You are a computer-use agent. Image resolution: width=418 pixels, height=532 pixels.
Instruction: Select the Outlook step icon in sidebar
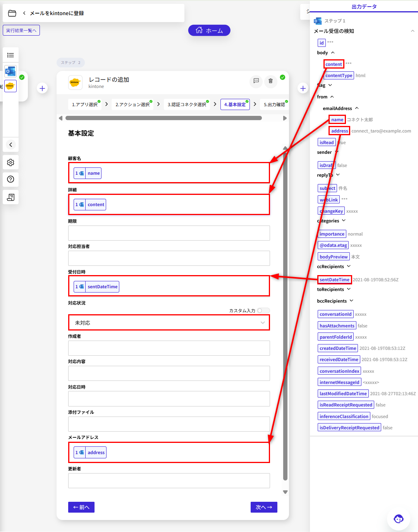point(10,71)
